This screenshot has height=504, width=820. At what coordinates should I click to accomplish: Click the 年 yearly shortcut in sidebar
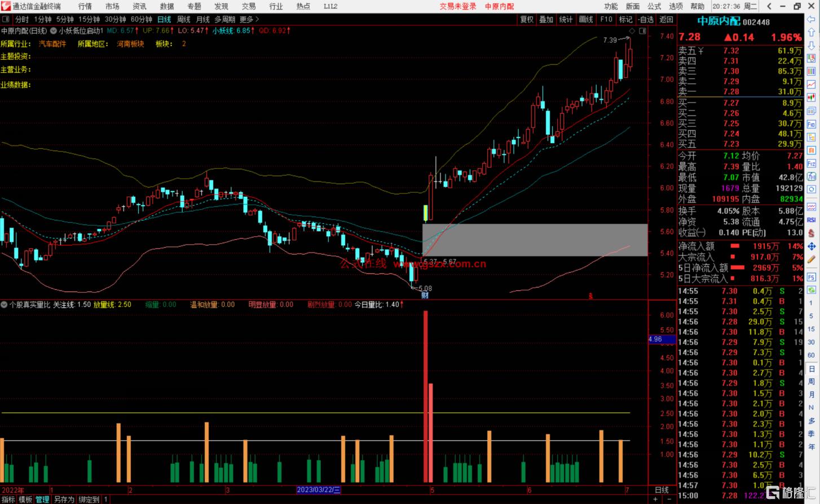point(812,446)
